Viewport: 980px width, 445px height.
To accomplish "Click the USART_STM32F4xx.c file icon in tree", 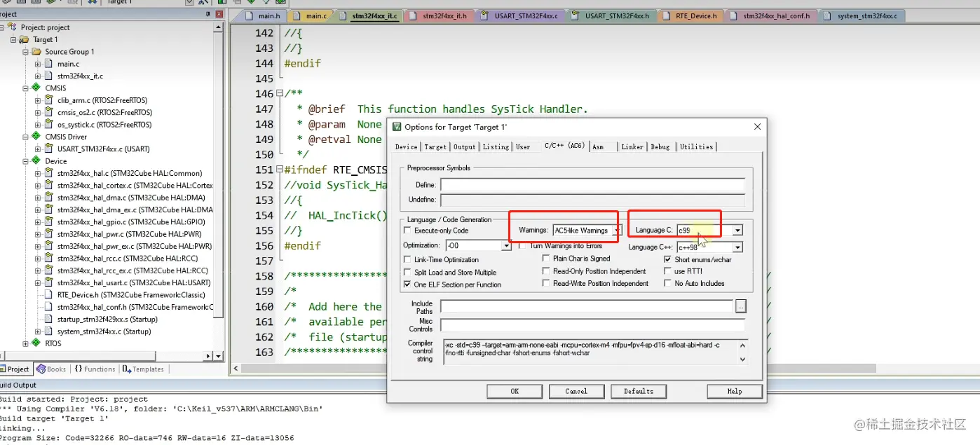I will pyautogui.click(x=49, y=149).
